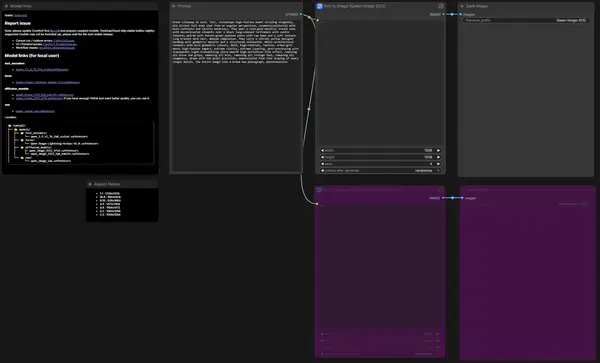The image size is (600, 363).
Task: Increase height value with right arrow
Action: pos(438,157)
